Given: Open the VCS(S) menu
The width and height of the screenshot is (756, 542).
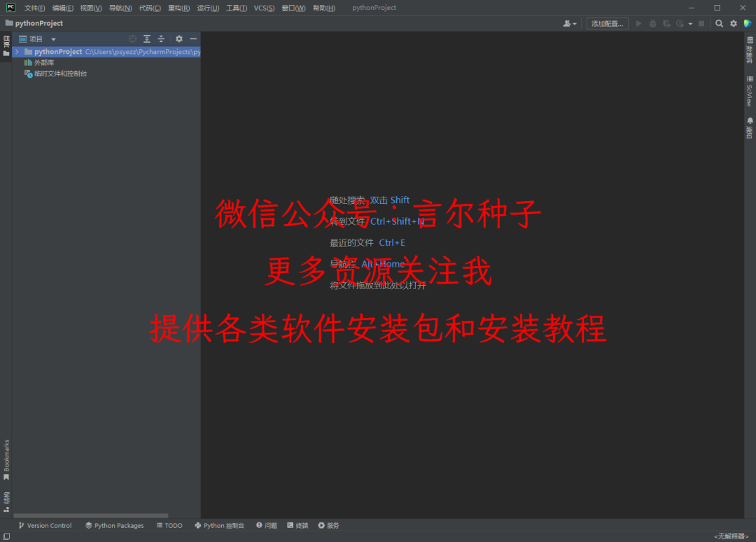Looking at the screenshot, I should click(x=264, y=8).
